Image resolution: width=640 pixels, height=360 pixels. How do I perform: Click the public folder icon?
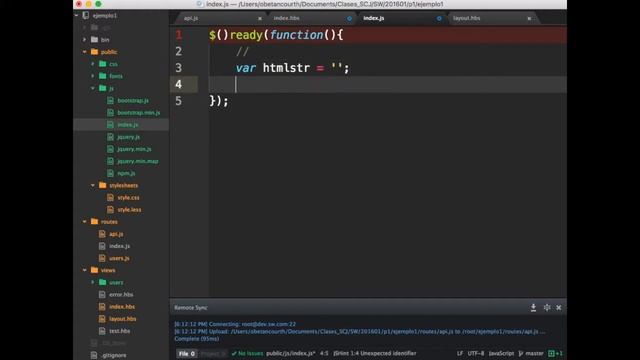tap(94, 52)
